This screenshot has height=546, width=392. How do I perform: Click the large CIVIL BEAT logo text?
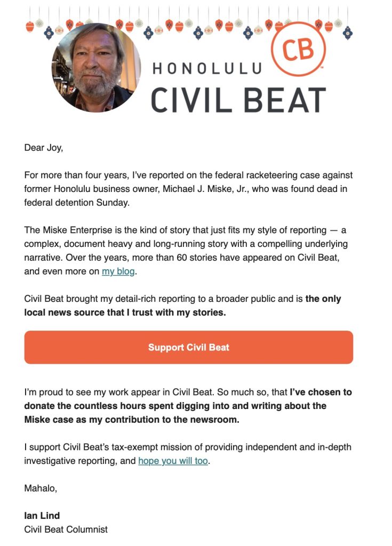238,100
